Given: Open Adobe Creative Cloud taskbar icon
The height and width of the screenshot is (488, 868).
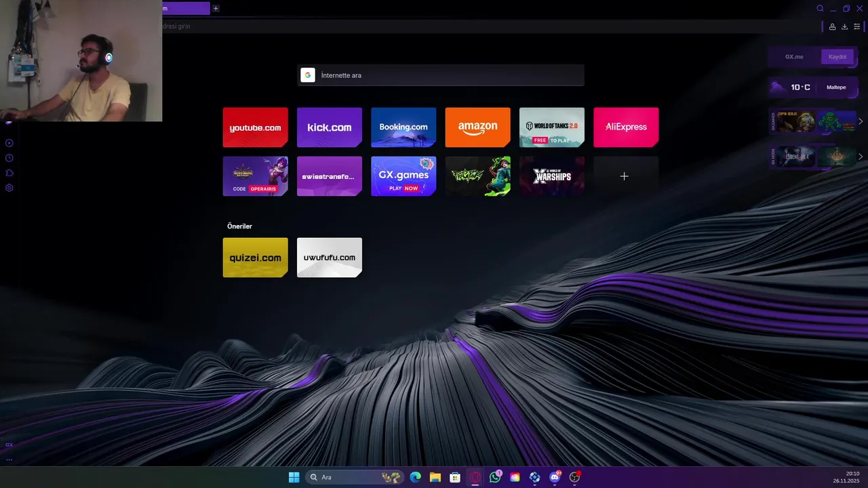Looking at the screenshot, I should click(515, 477).
